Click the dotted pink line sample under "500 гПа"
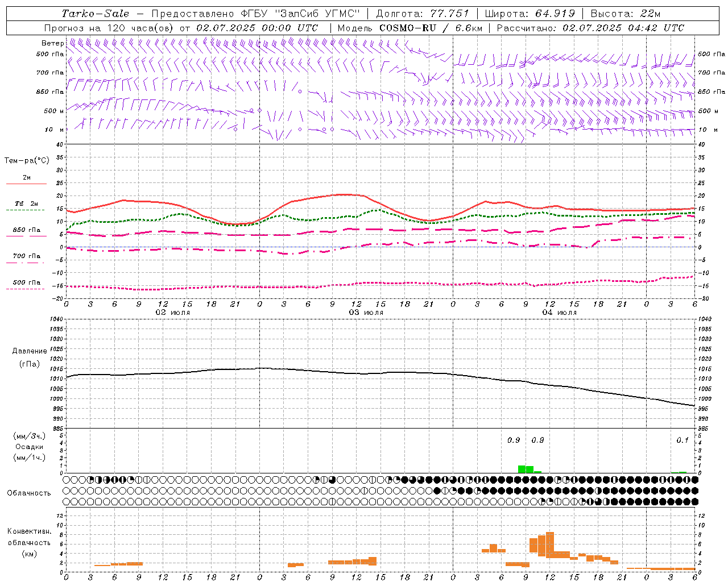 (x=26, y=289)
